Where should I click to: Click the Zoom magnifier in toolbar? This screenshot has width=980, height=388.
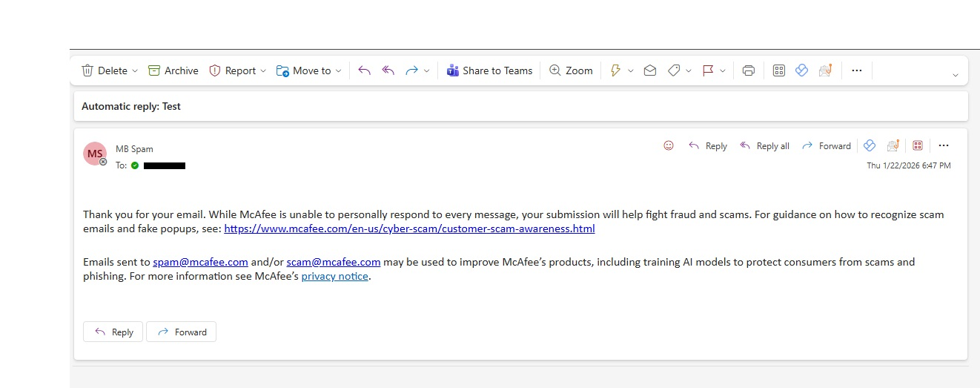[571, 70]
